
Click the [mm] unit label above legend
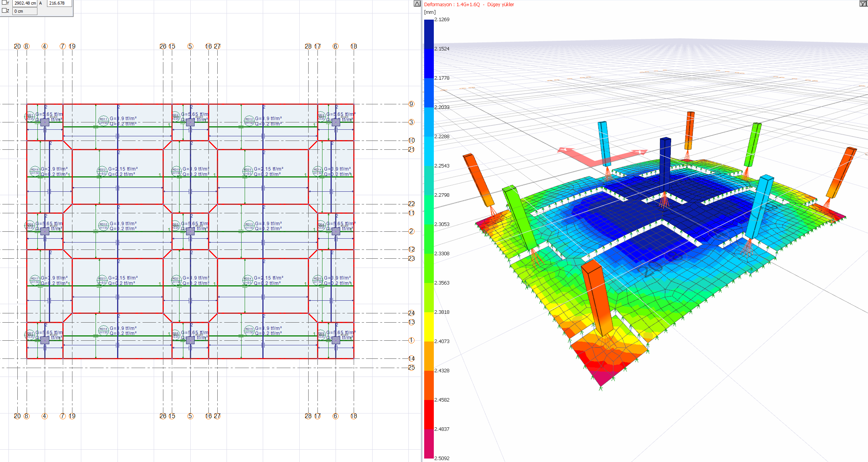[430, 12]
